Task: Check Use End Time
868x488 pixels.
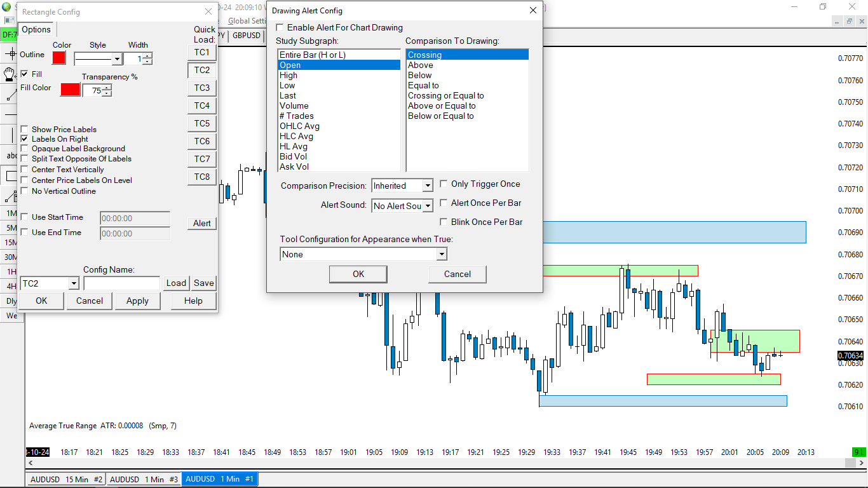Action: point(25,232)
